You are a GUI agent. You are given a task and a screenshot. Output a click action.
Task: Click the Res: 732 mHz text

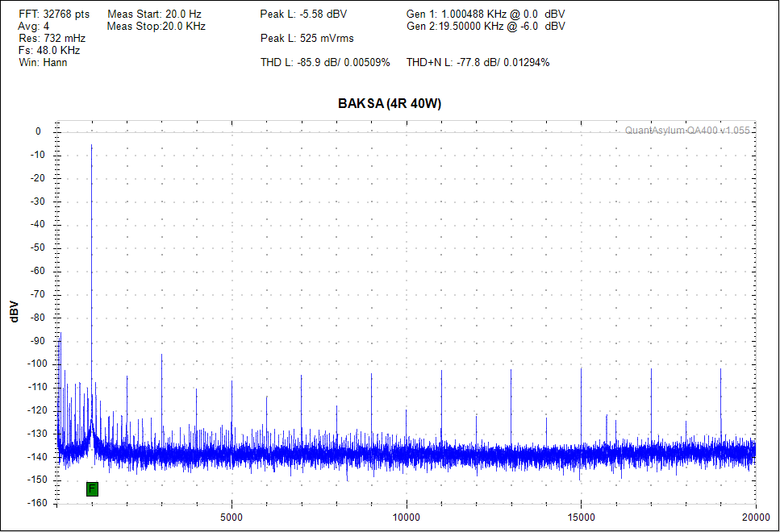pyautogui.click(x=52, y=38)
